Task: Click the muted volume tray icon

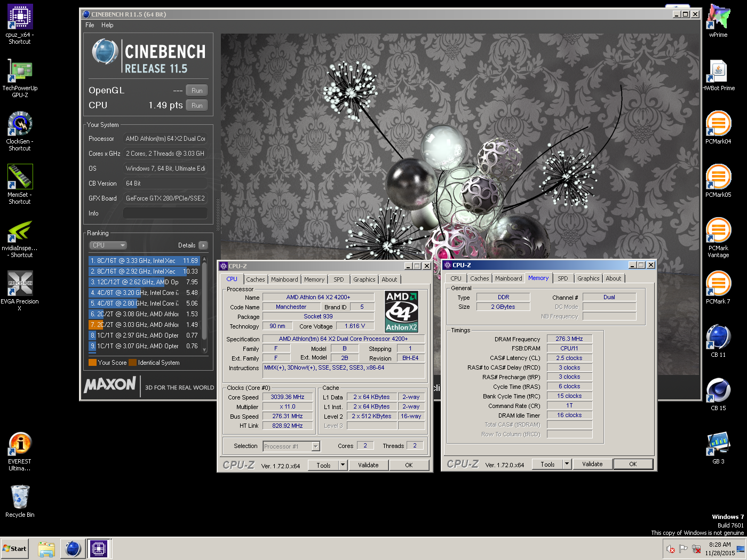Action: pyautogui.click(x=671, y=549)
